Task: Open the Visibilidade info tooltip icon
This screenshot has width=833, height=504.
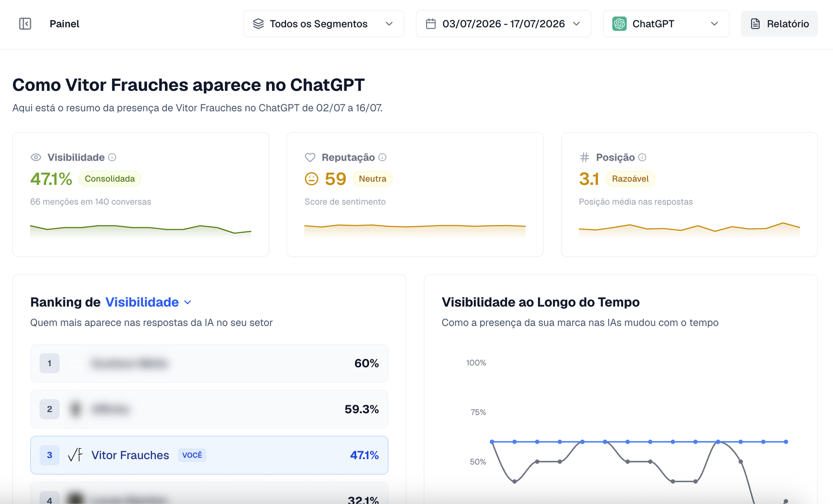Action: [x=112, y=157]
